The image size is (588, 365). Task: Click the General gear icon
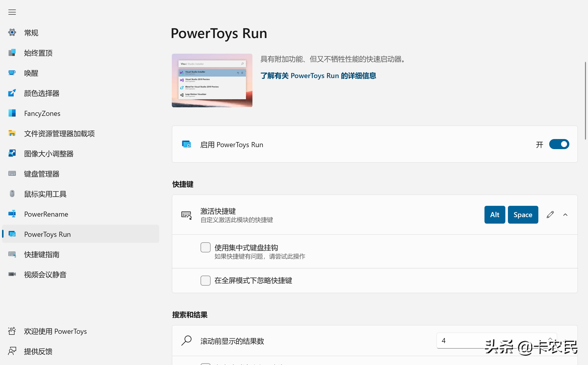pyautogui.click(x=12, y=32)
